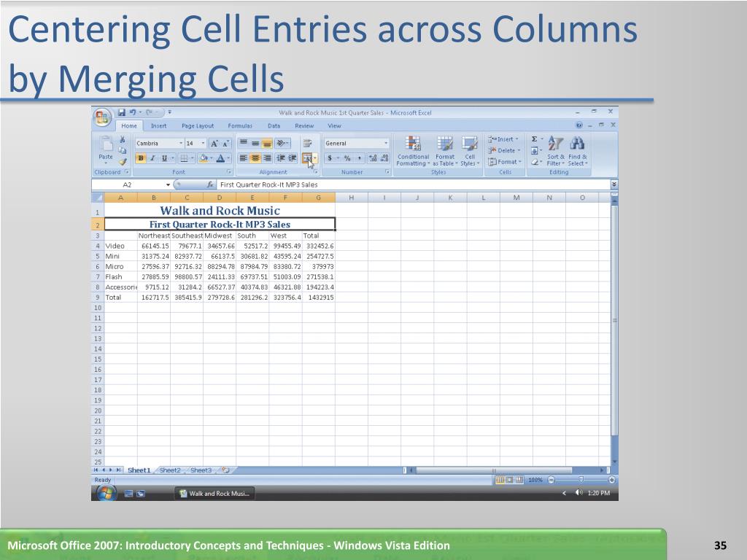Open the Name Box dropdown arrow
The width and height of the screenshot is (747, 560).
coord(168,184)
